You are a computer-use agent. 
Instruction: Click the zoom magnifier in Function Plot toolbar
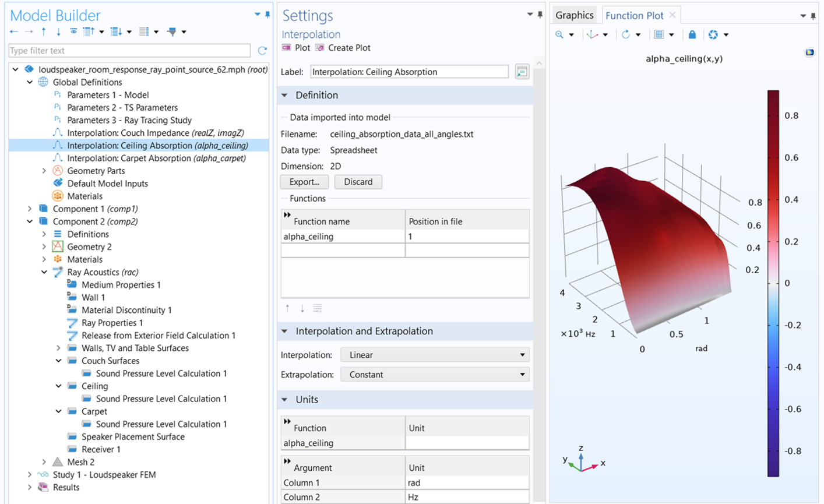coord(559,34)
